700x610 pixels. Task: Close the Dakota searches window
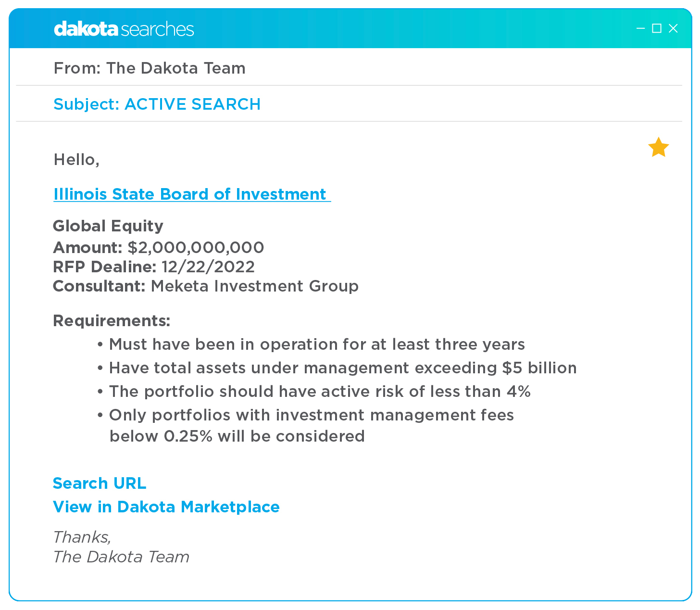pos(673,28)
